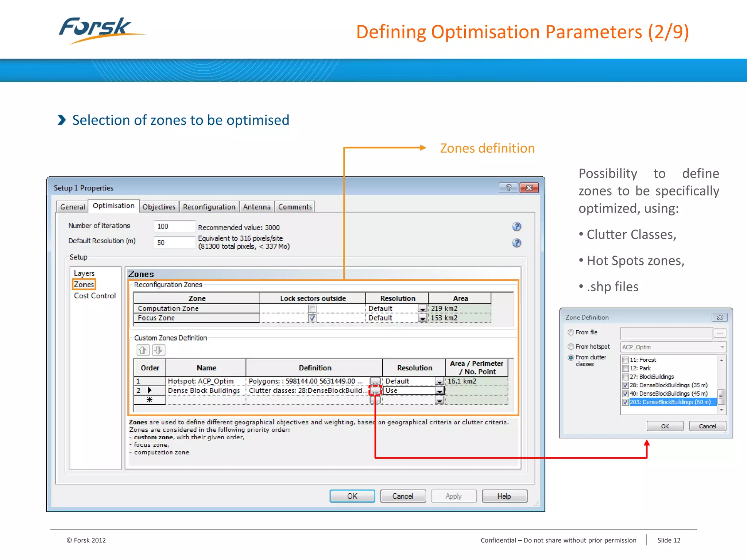Click the From file path field

[x=666, y=332]
